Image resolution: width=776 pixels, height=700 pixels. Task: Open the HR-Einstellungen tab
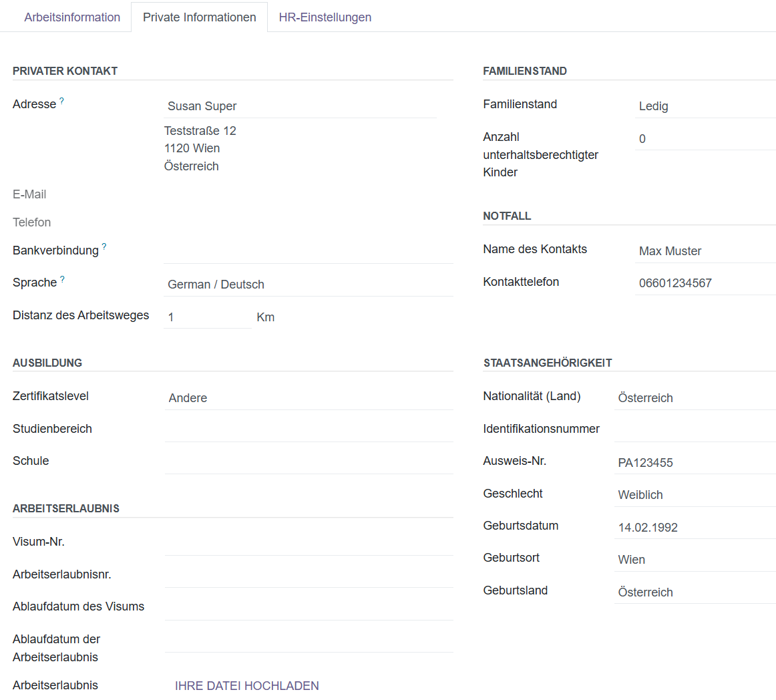tap(325, 17)
